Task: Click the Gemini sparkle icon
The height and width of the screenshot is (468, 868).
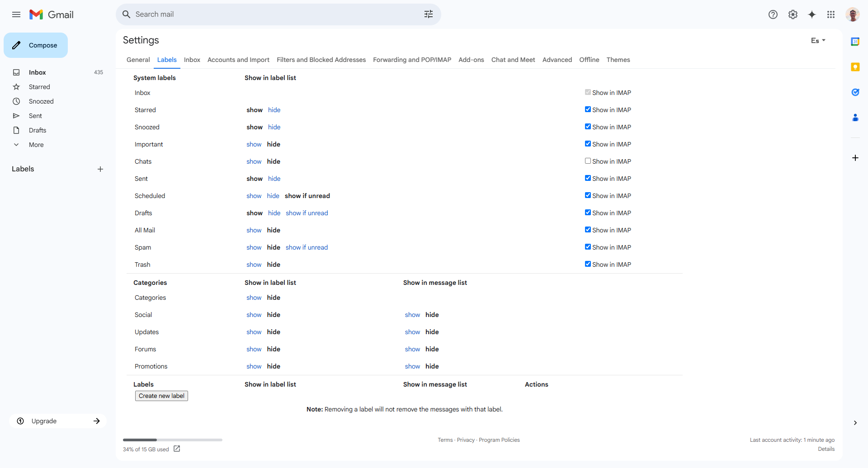Action: (x=812, y=14)
